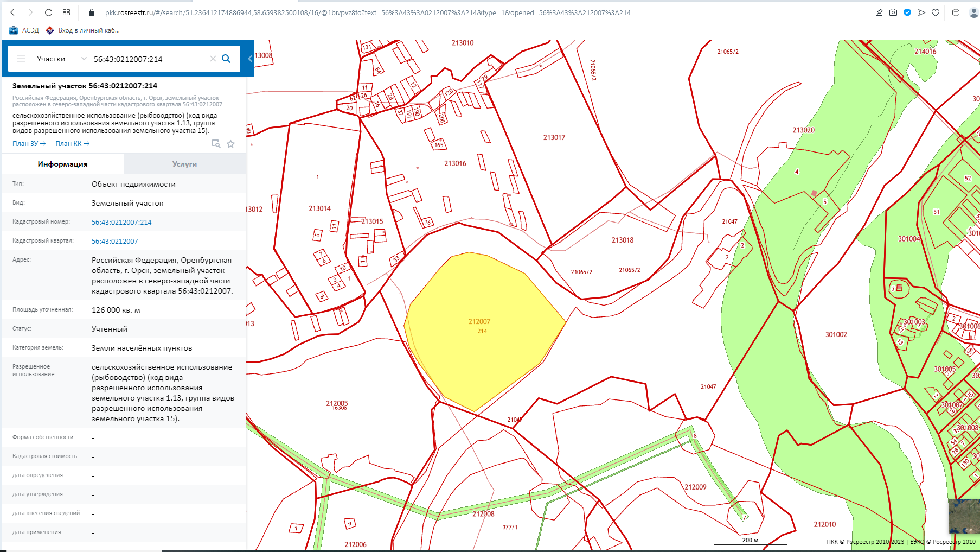Click the 213014 quarter label on the map
This screenshot has height=552, width=980.
click(x=319, y=208)
